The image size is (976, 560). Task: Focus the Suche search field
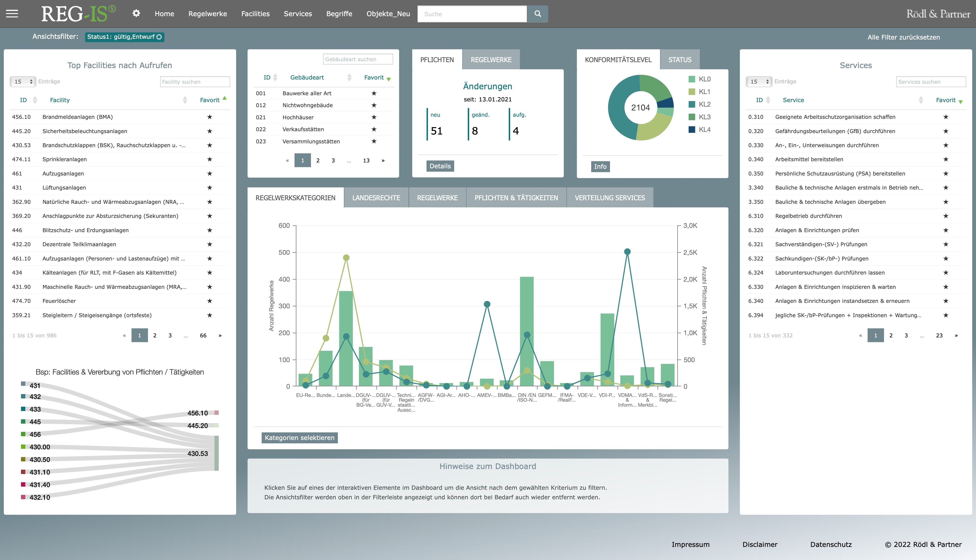click(472, 14)
